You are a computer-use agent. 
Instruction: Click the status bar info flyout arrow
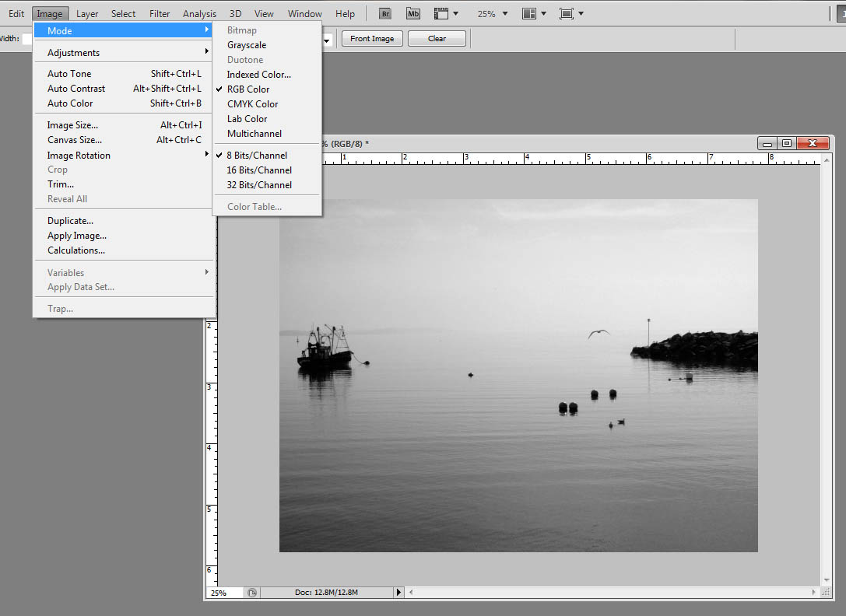point(399,593)
